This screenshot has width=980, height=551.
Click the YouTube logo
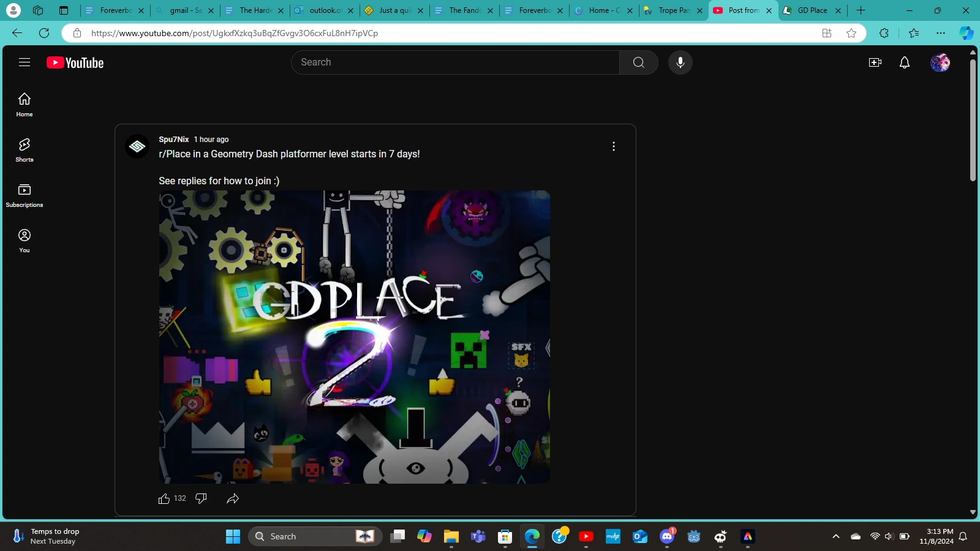click(x=75, y=62)
